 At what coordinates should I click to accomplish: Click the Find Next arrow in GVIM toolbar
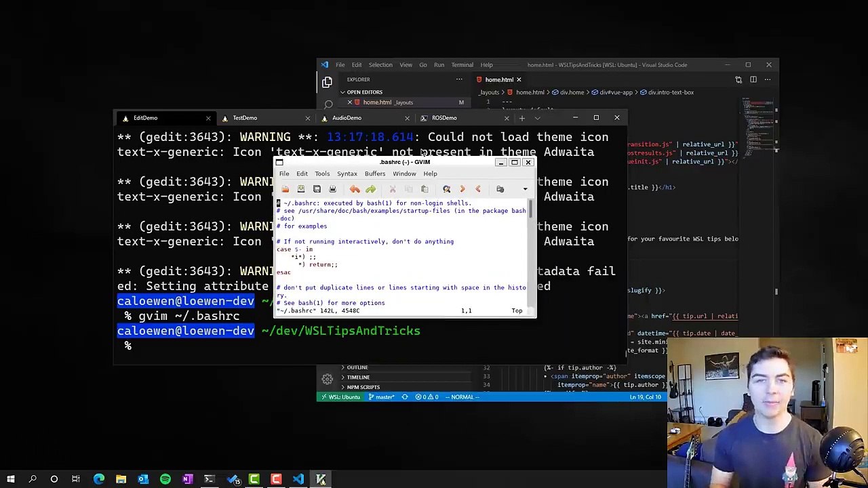tap(462, 189)
